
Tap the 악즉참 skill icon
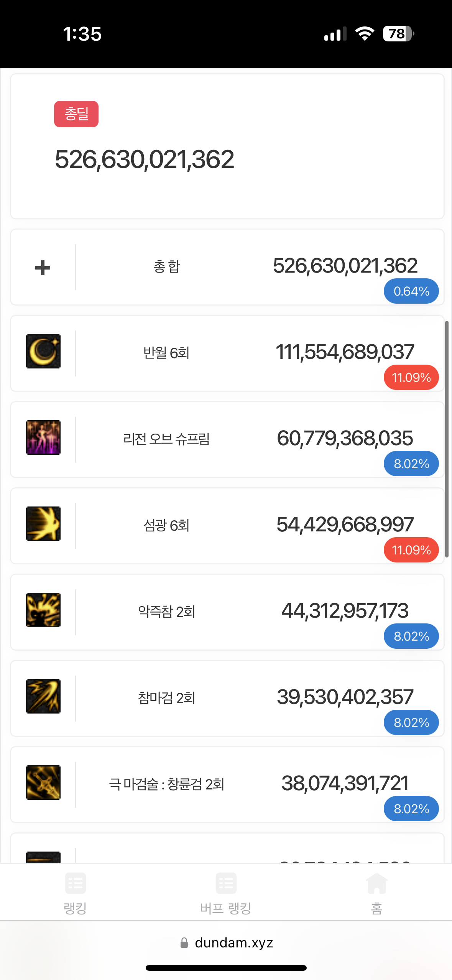pyautogui.click(x=43, y=610)
